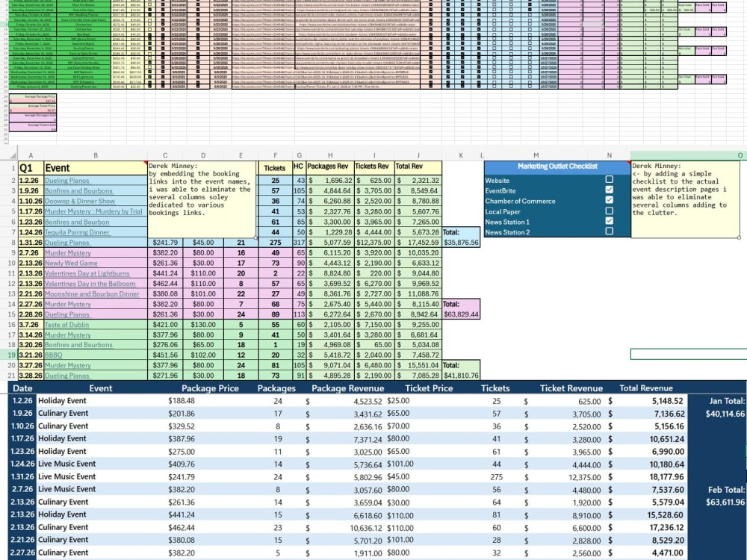747x560 pixels.
Task: Open the Dueling Pianos link dated 1.2.26
Action: click(66, 181)
